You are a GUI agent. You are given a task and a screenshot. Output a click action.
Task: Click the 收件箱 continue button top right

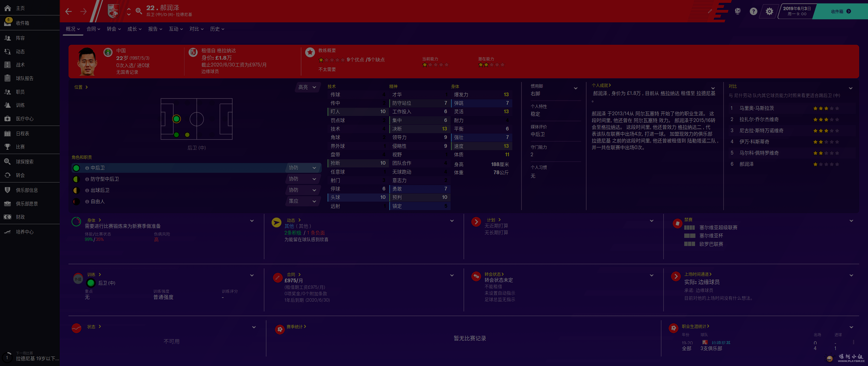pyautogui.click(x=841, y=11)
